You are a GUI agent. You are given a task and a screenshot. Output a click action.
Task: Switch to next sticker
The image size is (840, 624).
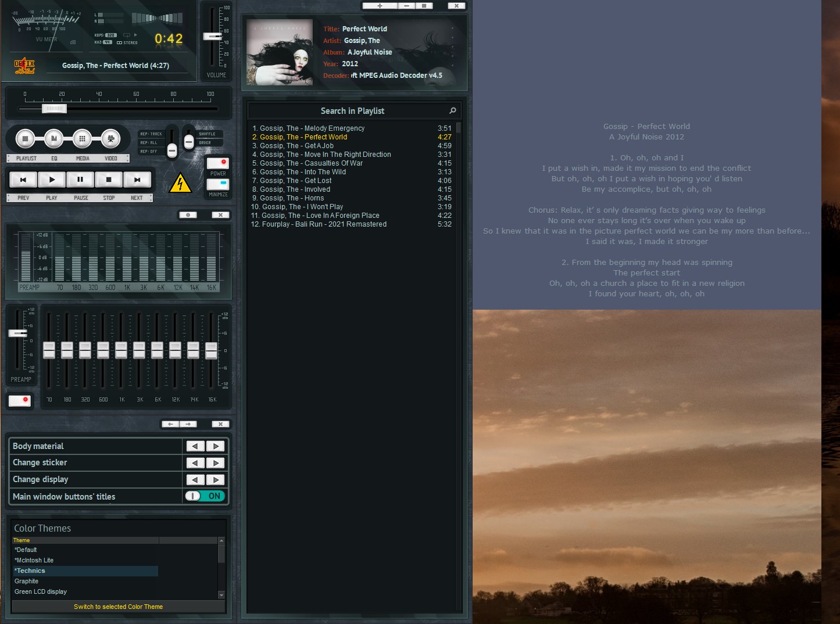coord(216,463)
